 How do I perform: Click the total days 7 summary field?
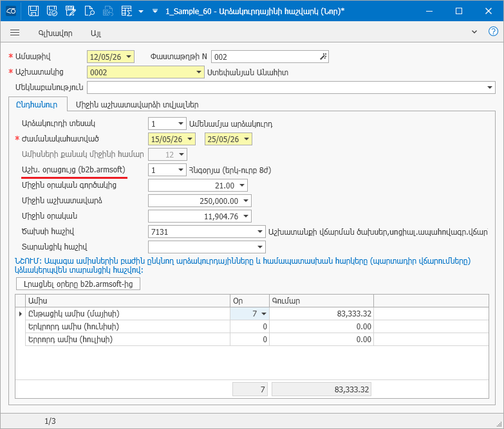pyautogui.click(x=250, y=389)
